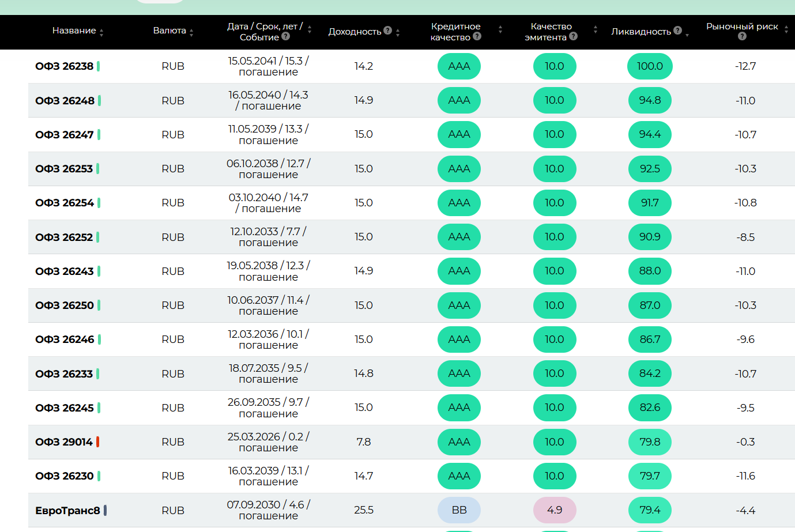Select the ОФЗ 26252 bond name
This screenshot has height=532, width=795.
coord(64,237)
